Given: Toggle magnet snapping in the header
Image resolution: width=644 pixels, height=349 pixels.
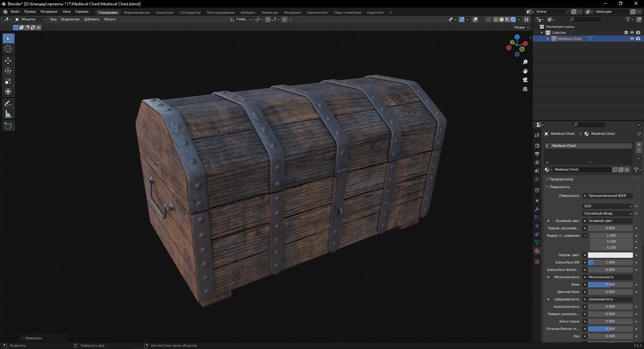Looking at the screenshot, I should pos(268,19).
